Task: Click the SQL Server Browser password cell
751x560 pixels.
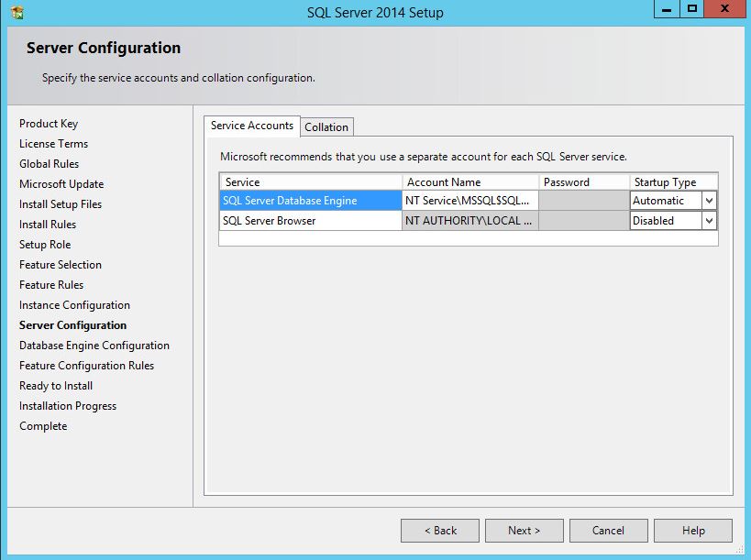Action: (584, 221)
